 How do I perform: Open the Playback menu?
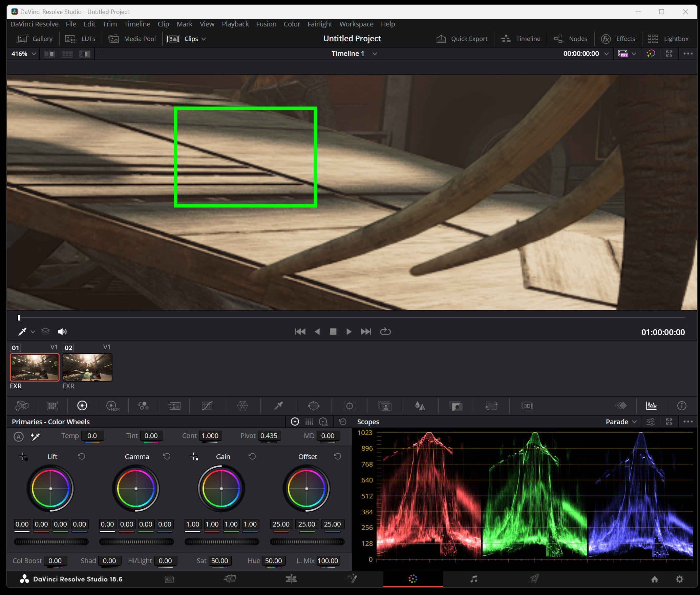click(x=235, y=24)
